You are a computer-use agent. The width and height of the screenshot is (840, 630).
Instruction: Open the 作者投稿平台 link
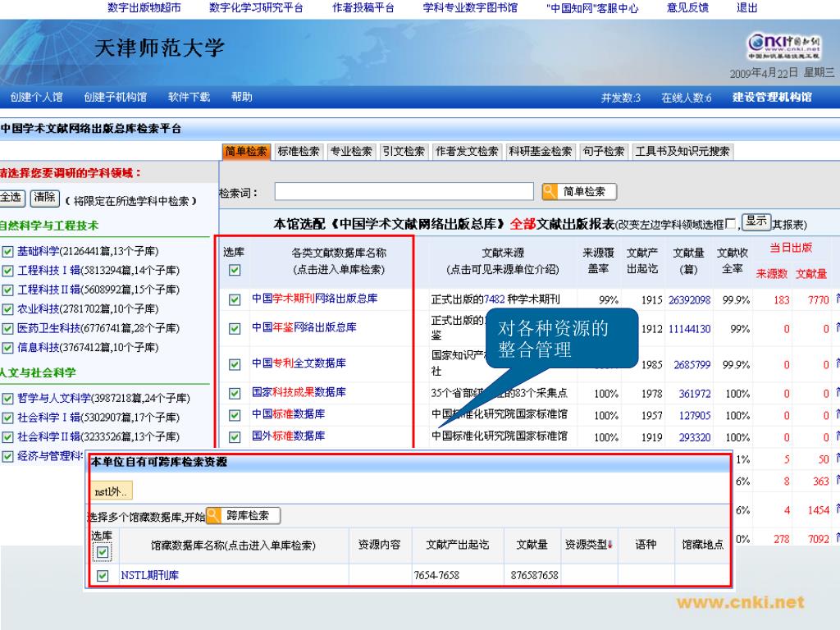click(x=363, y=7)
